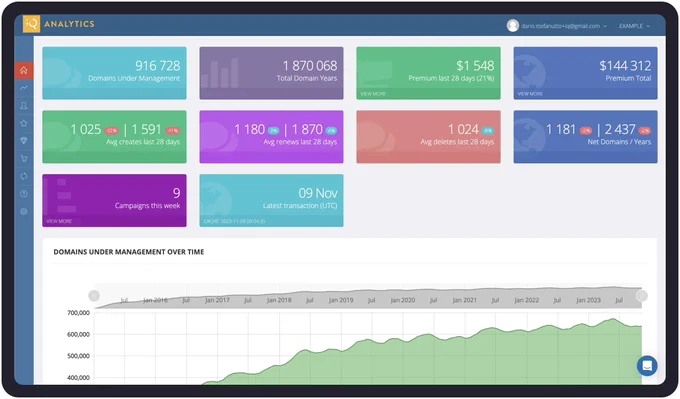Click the 2 437 net years value

(620, 129)
